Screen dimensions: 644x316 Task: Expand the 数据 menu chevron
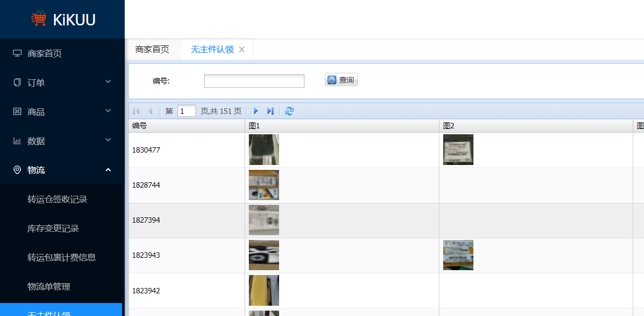click(109, 140)
